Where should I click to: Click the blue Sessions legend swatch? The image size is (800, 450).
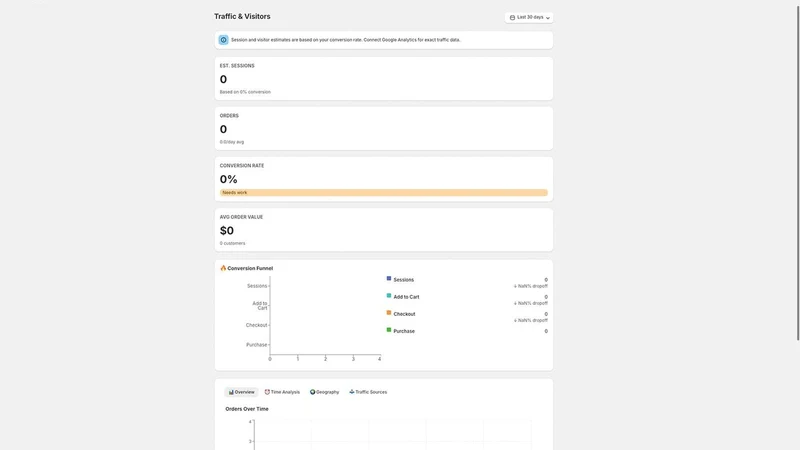(x=389, y=279)
